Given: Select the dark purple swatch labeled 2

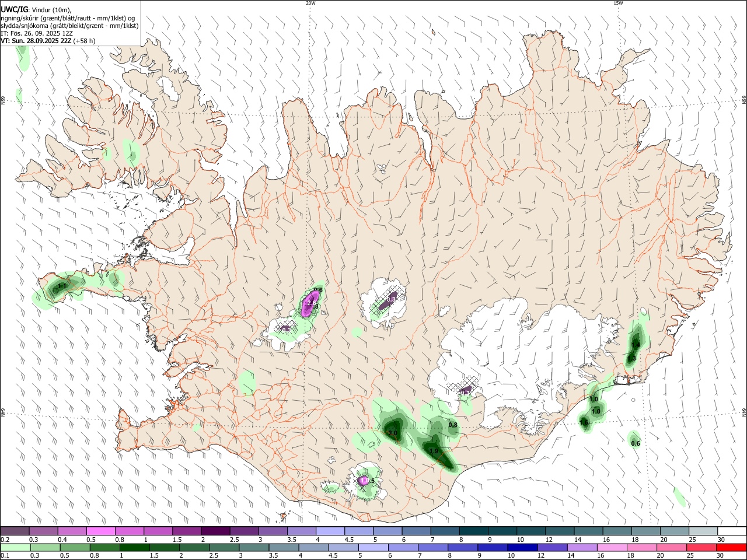Looking at the screenshot, I should coord(215,531).
